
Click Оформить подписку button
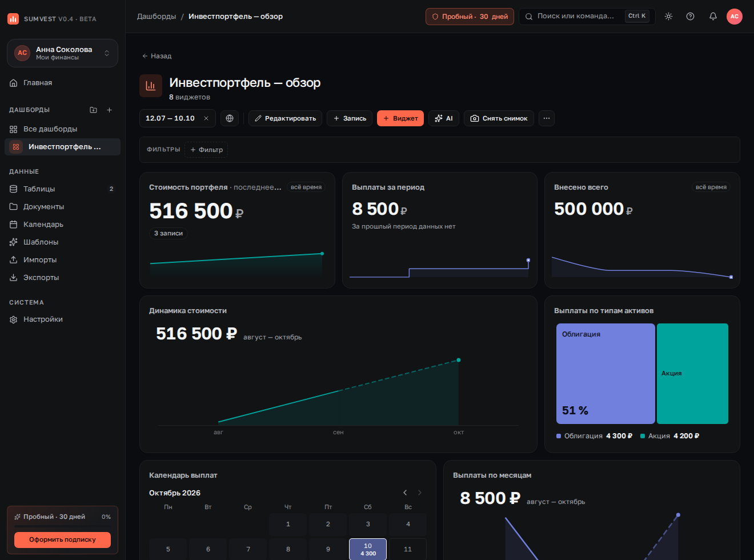pyautogui.click(x=63, y=539)
